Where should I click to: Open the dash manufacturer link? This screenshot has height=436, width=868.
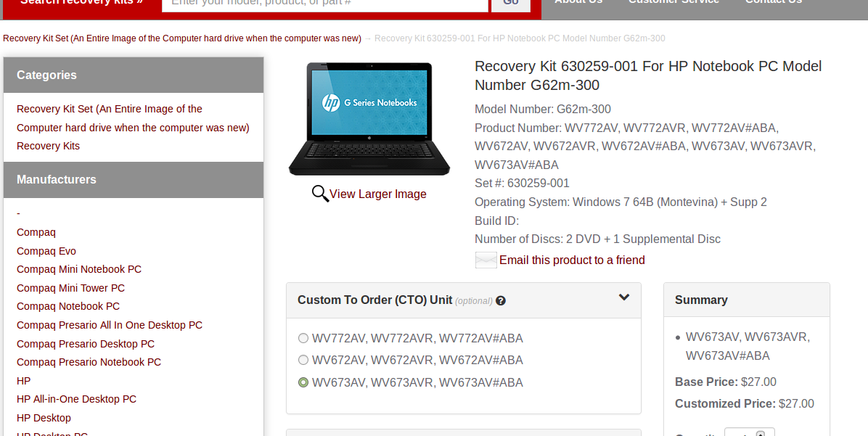(x=18, y=213)
